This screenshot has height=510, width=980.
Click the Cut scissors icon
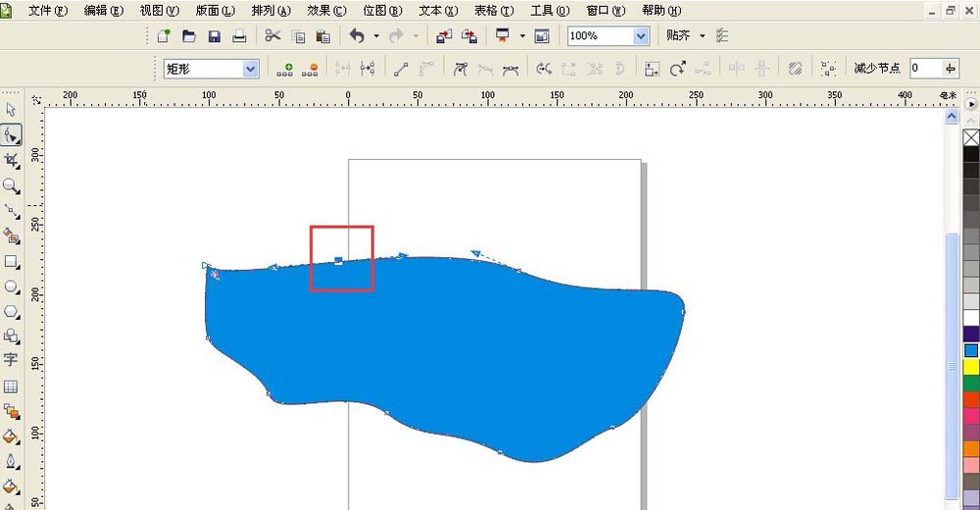pyautogui.click(x=272, y=35)
